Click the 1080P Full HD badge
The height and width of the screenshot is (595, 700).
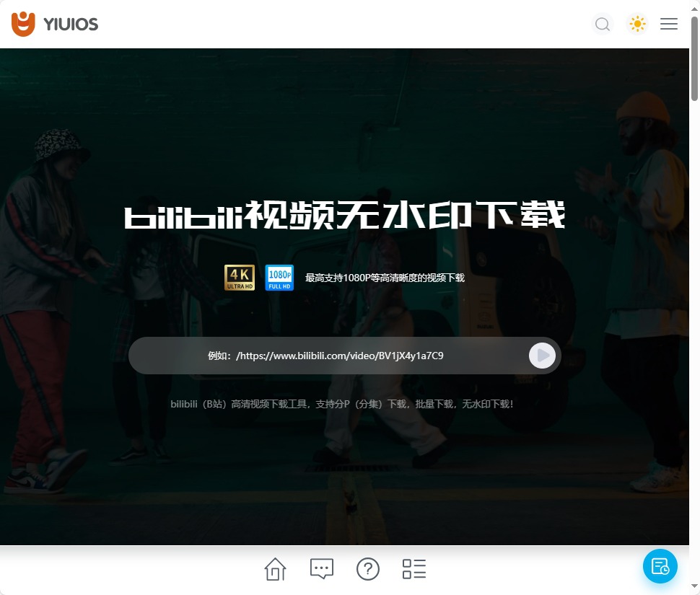pos(279,277)
